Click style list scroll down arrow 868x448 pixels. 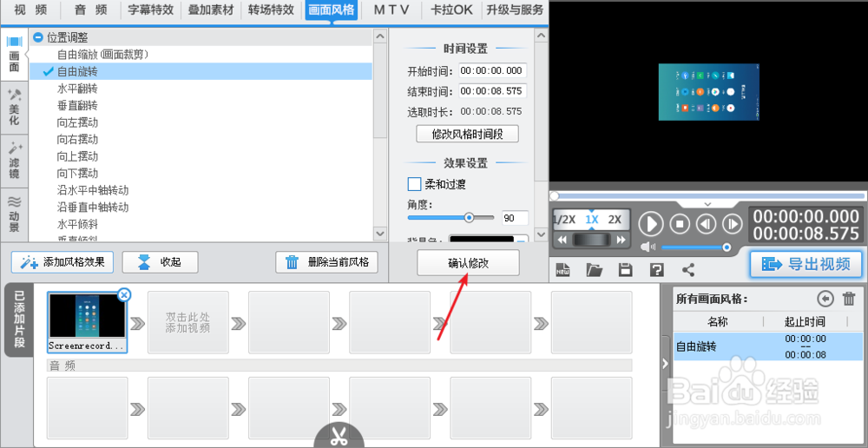[x=380, y=234]
